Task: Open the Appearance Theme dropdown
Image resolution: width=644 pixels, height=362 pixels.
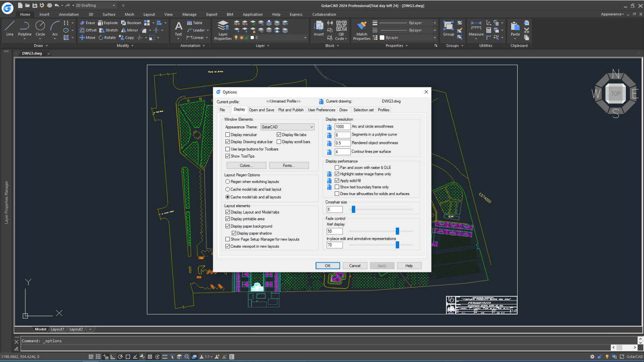Action: click(311, 127)
